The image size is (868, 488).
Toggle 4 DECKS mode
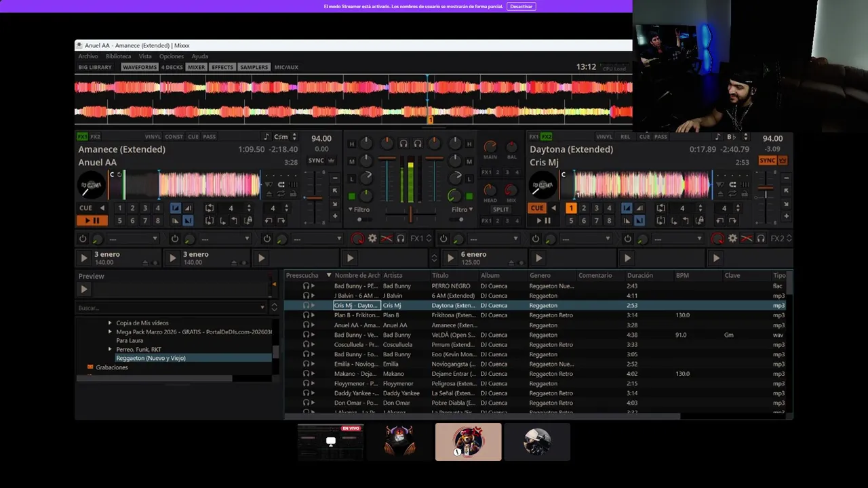point(172,67)
